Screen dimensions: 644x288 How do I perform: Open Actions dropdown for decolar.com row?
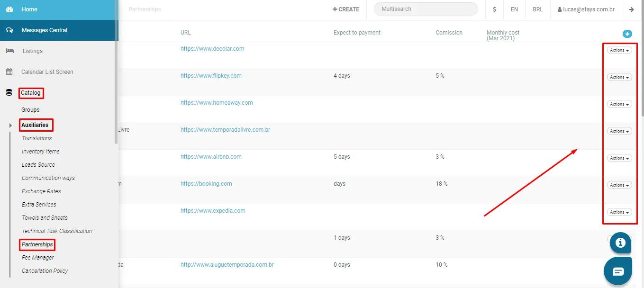(x=619, y=50)
